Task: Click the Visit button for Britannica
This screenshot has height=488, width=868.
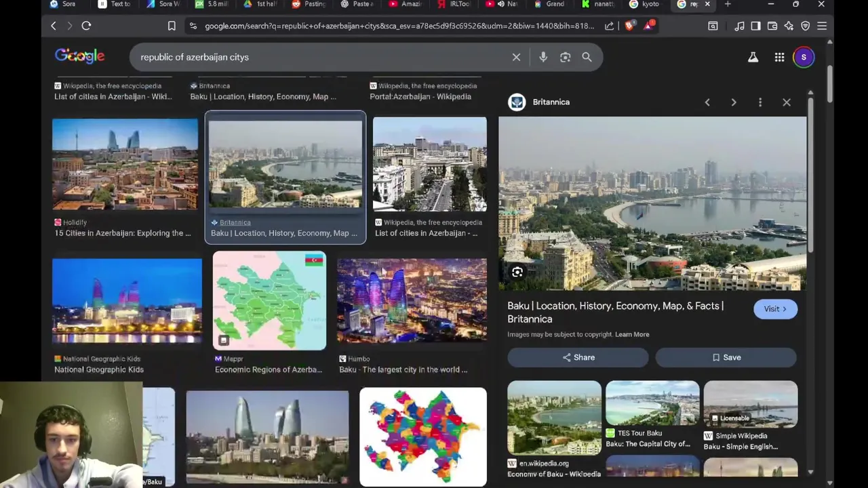Action: [775, 309]
